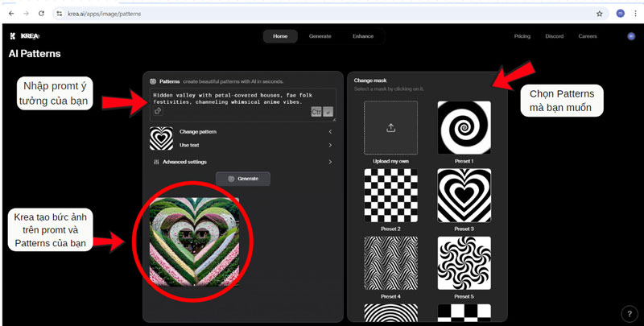Open the Krea user avatar menu

pyautogui.click(x=631, y=36)
